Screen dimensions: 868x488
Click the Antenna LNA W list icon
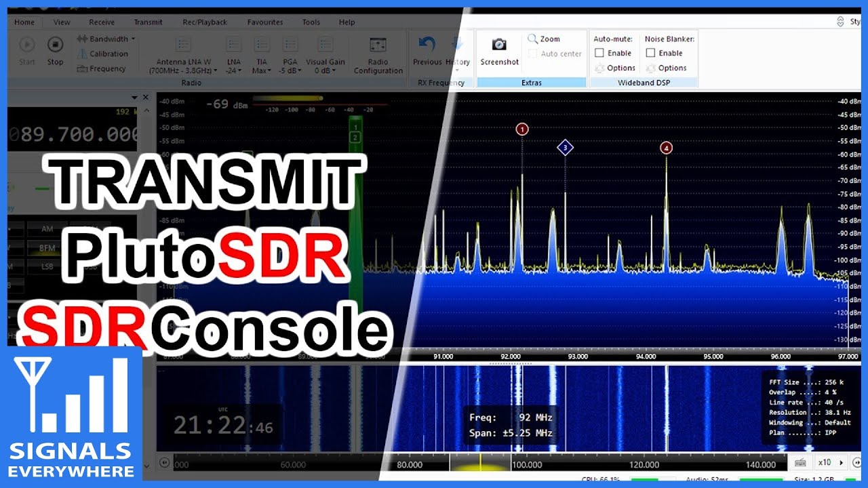coord(183,45)
